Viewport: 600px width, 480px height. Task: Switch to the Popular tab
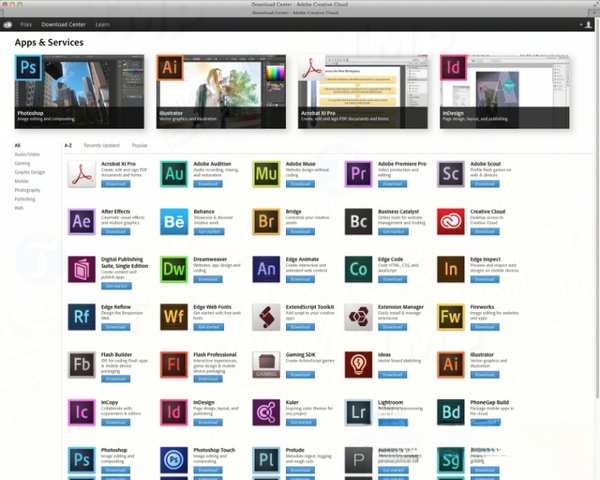pyautogui.click(x=140, y=145)
